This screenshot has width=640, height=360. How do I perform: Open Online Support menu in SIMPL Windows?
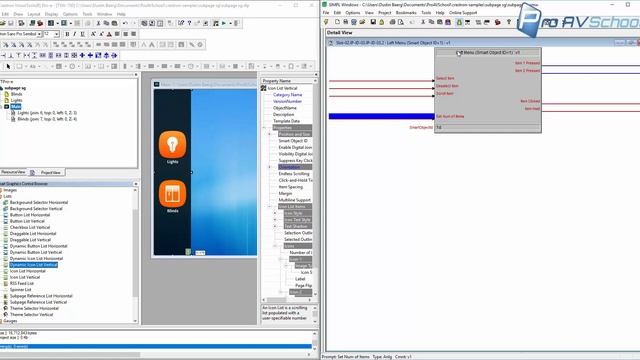pos(463,13)
